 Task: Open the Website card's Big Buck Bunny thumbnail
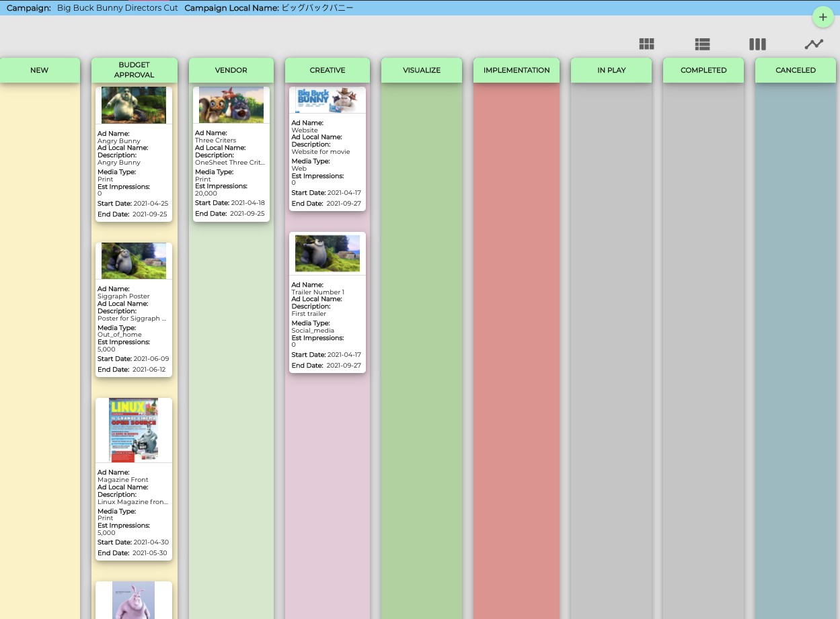tap(328, 100)
